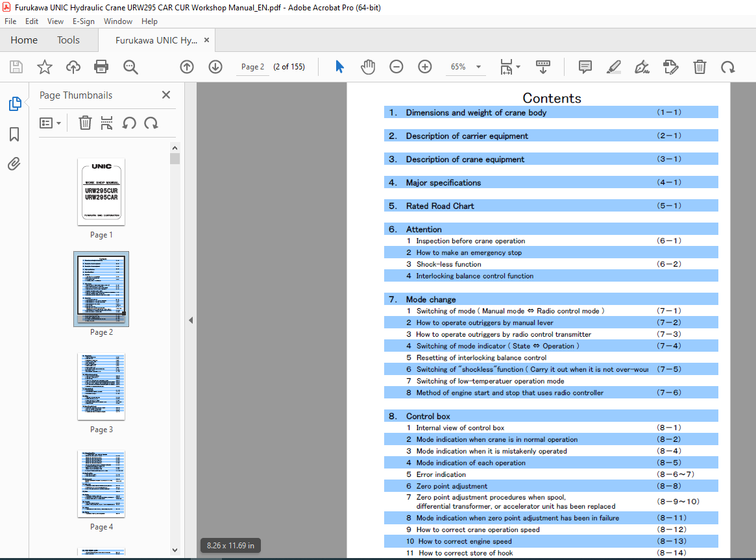756x560 pixels.
Task: Click the '(2 of 155)' page count text
Action: coord(289,67)
